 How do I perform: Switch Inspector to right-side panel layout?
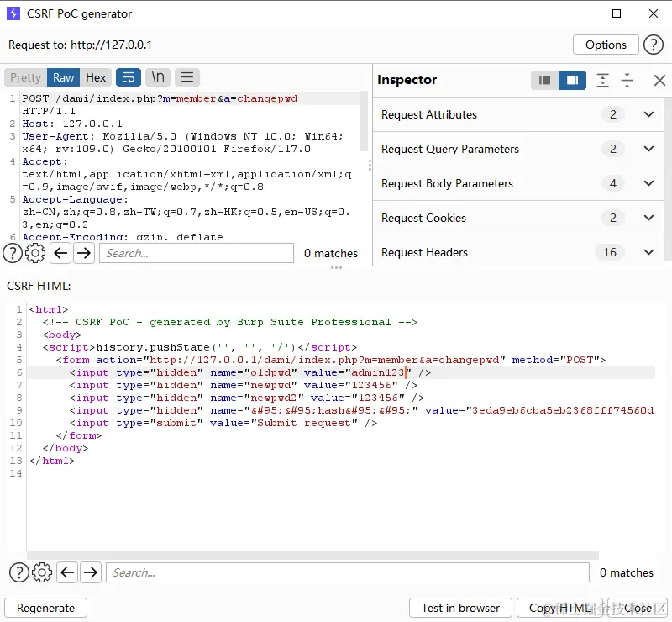click(572, 80)
